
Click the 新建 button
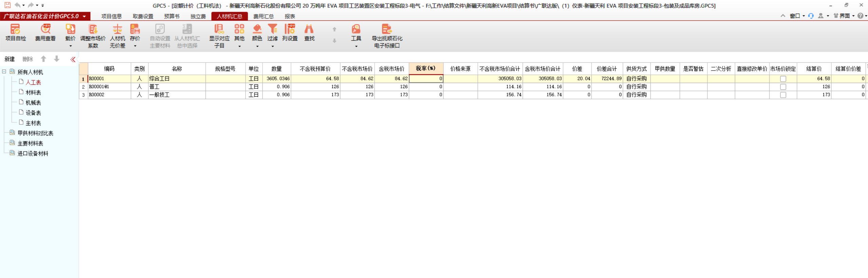(10, 59)
